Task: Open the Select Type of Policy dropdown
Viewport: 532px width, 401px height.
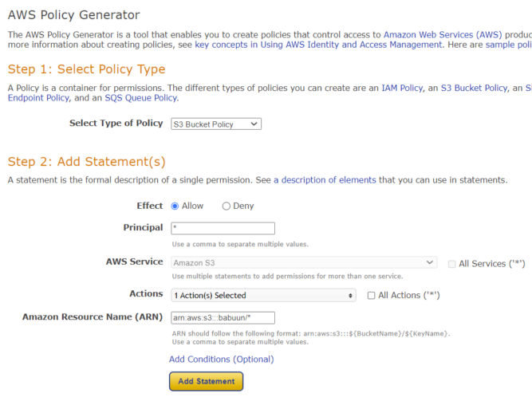Action: click(216, 124)
